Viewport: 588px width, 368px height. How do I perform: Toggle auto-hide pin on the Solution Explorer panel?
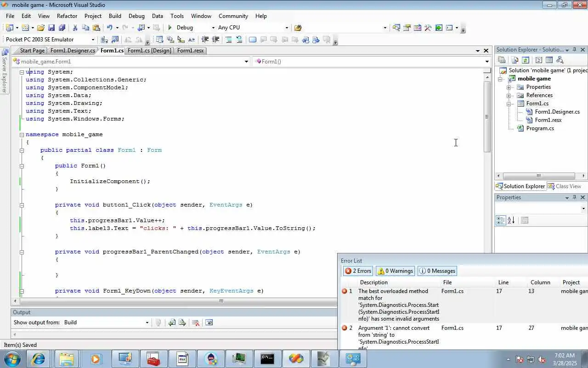coord(574,50)
